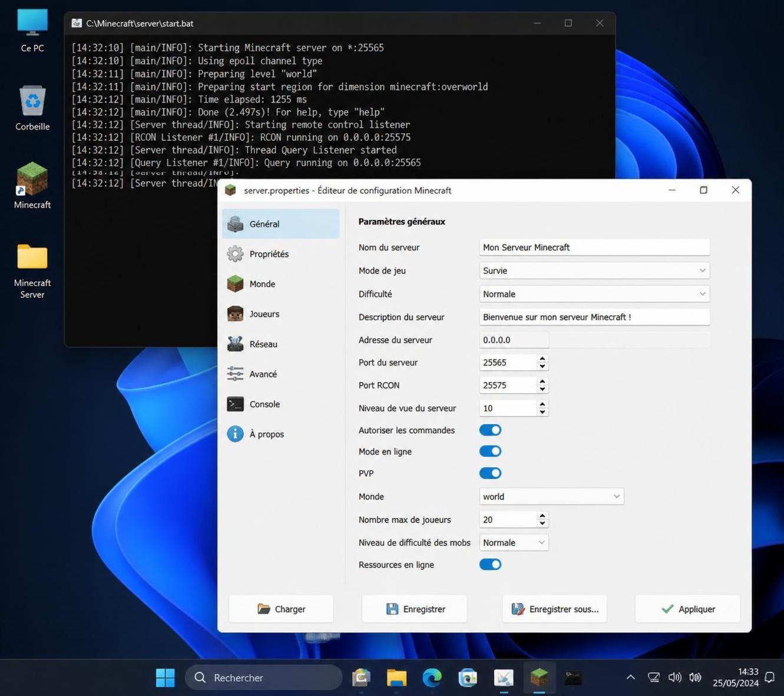784x696 pixels.
Task: Open the Monde world dropdown
Action: pyautogui.click(x=551, y=497)
